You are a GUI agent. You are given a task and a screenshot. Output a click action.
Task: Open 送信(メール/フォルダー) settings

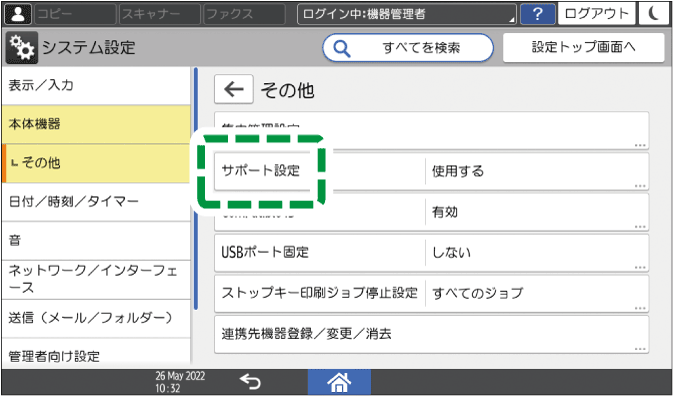(x=96, y=319)
